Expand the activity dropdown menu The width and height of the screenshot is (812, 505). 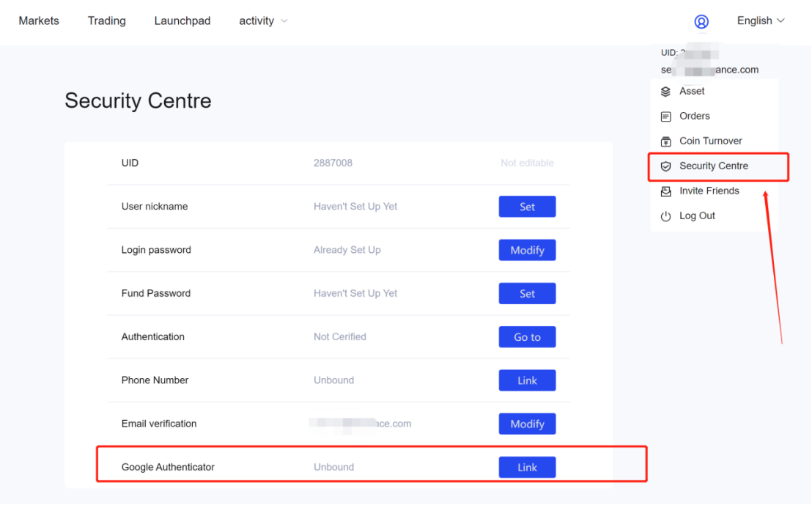tap(263, 21)
